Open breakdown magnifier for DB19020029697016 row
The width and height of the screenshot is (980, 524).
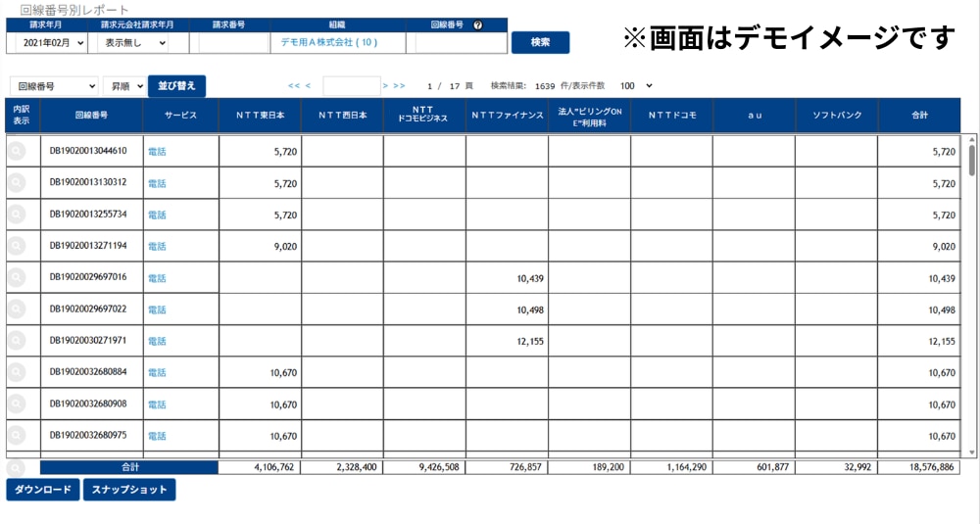point(17,277)
